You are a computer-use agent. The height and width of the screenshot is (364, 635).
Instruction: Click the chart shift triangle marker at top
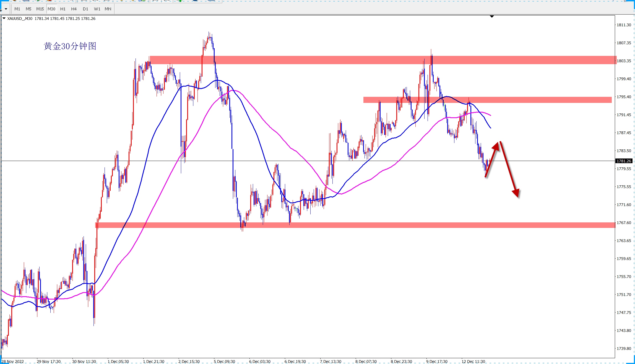[492, 17]
